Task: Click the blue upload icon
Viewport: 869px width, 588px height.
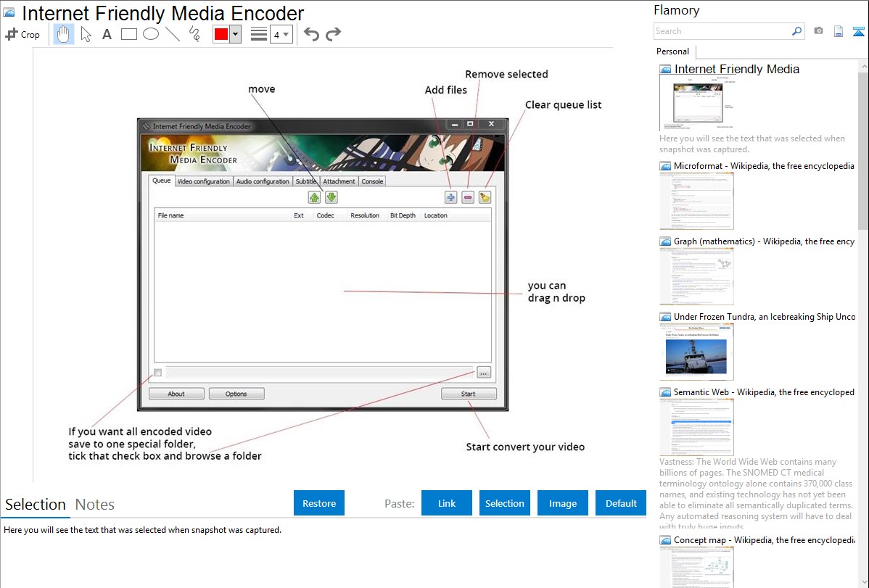Action: point(858,31)
